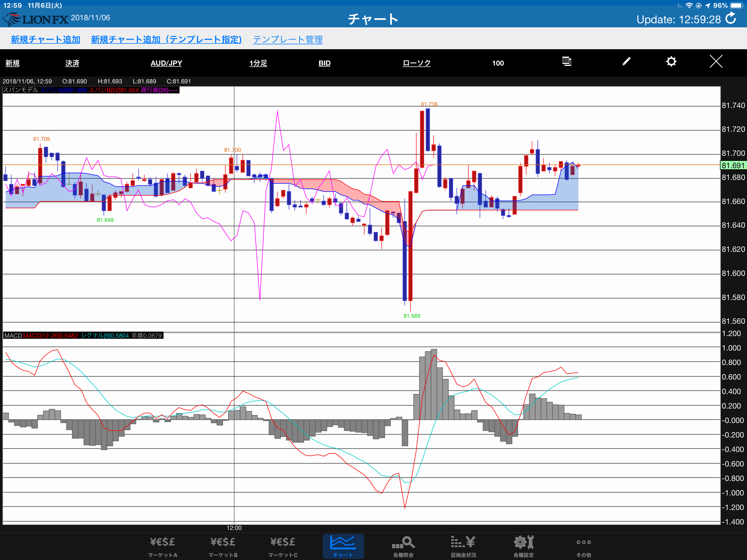Image resolution: width=747 pixels, height=560 pixels.
Task: Tap MACD[12-26]0.6482 legend text
Action: (50, 336)
